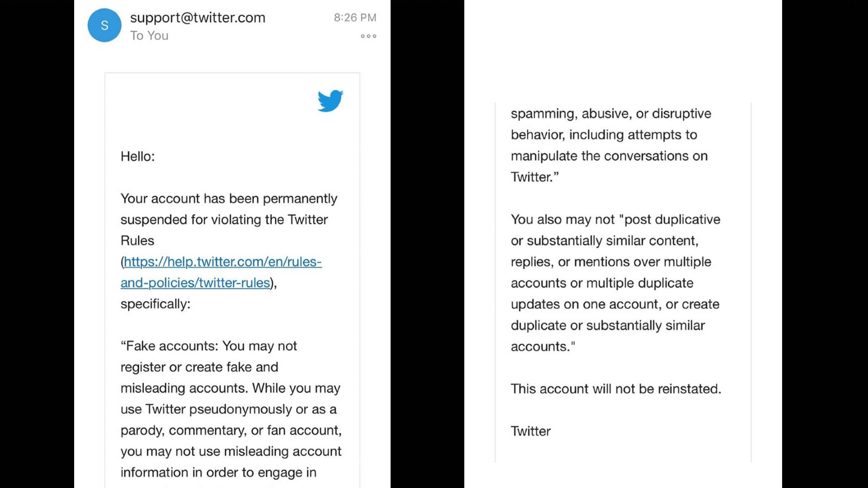The image size is (868, 488).
Task: Click the 8:26 PM timestamp
Action: 355,18
